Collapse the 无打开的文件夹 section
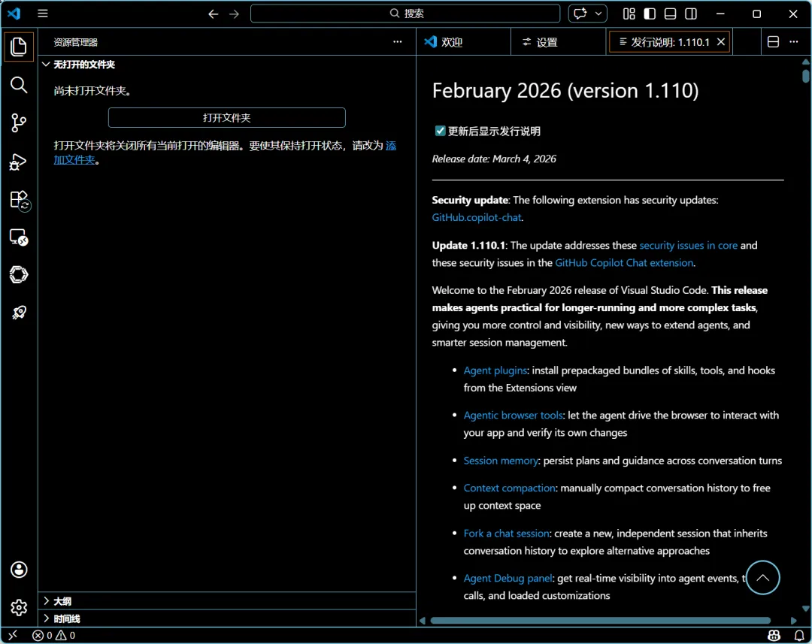812x644 pixels. click(227, 64)
